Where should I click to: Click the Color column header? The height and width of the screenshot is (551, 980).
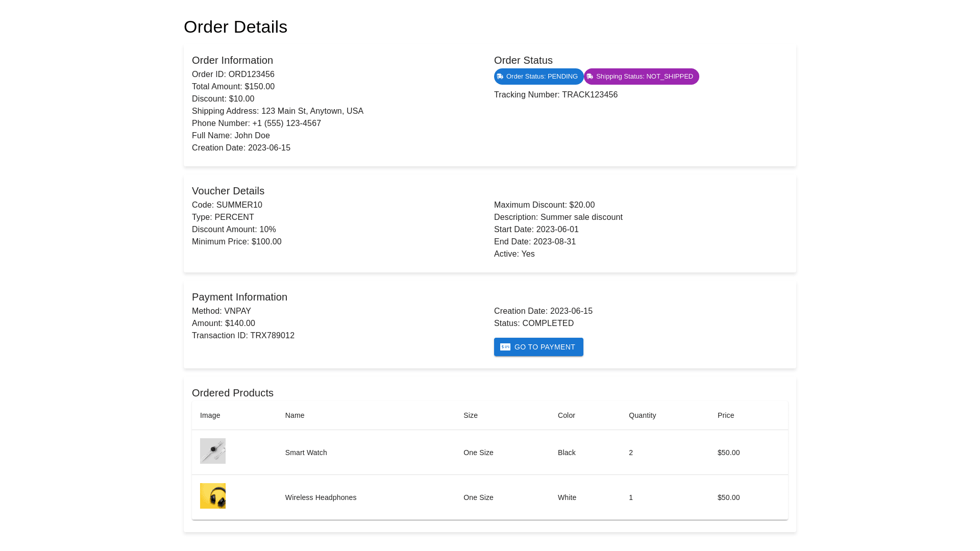[x=566, y=415]
